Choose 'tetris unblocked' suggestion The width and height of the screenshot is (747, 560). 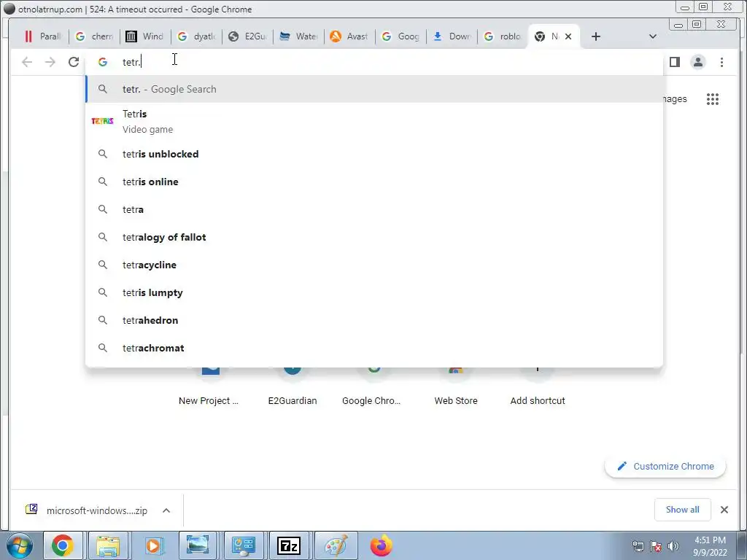[374, 154]
